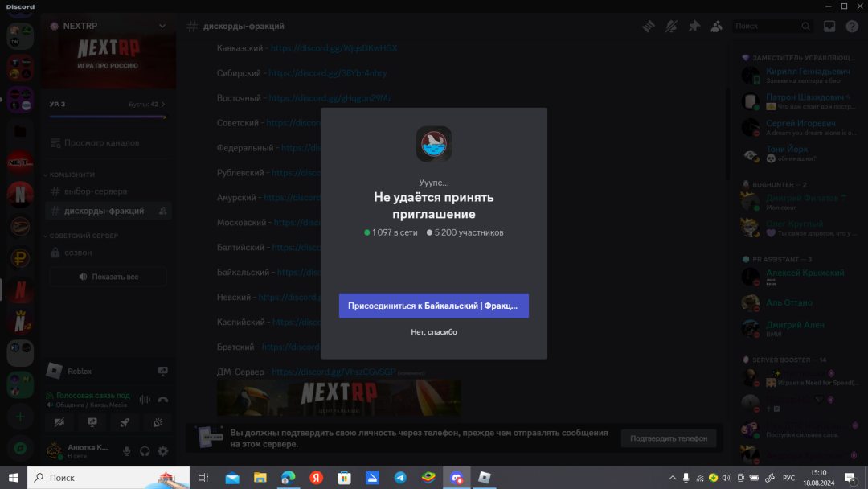Open pinned messages via the pin icon
This screenshot has height=489, width=868.
pos(694,26)
